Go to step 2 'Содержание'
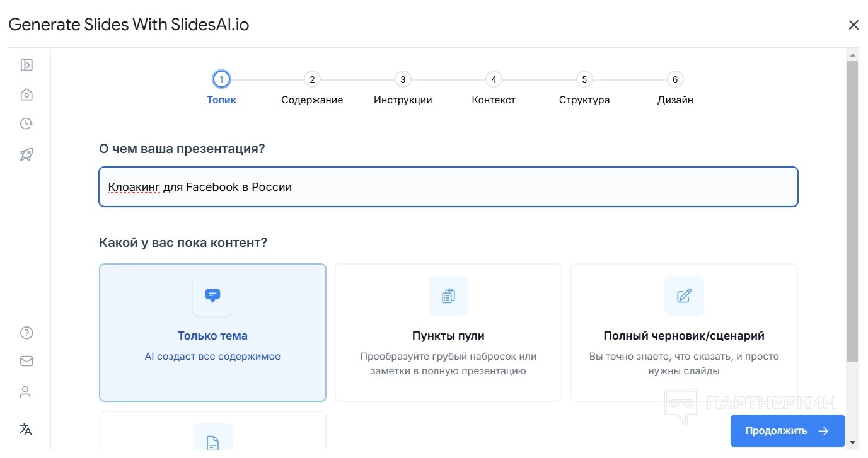The image size is (868, 458). pos(312,80)
